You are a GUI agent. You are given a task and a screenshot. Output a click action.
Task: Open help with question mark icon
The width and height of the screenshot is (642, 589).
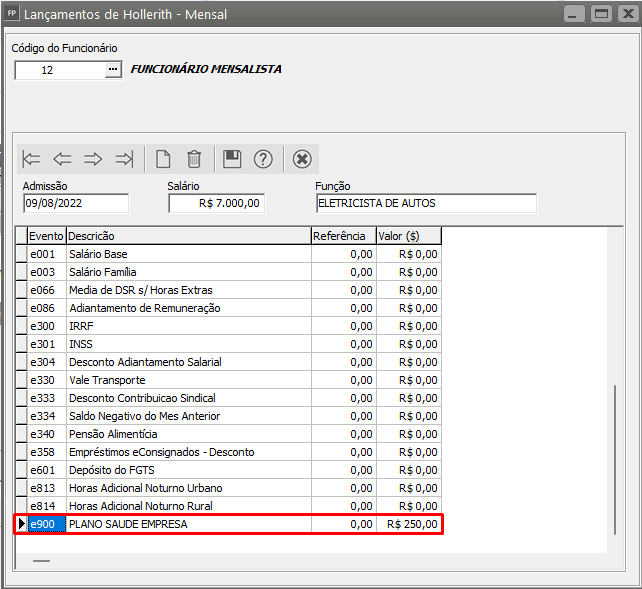tap(263, 159)
